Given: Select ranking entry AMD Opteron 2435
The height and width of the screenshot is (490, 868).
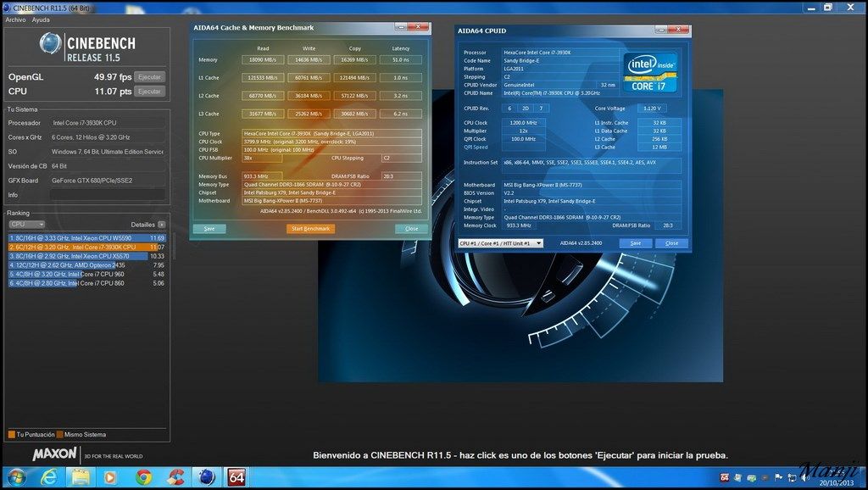Looking at the screenshot, I should [x=87, y=265].
